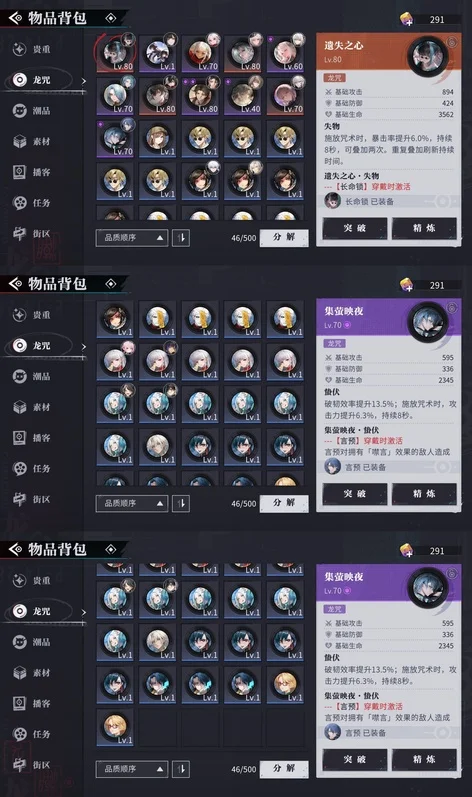Select the 潮品 sidebar icon in top screen
Screen dimensions: 472x797
19,110
